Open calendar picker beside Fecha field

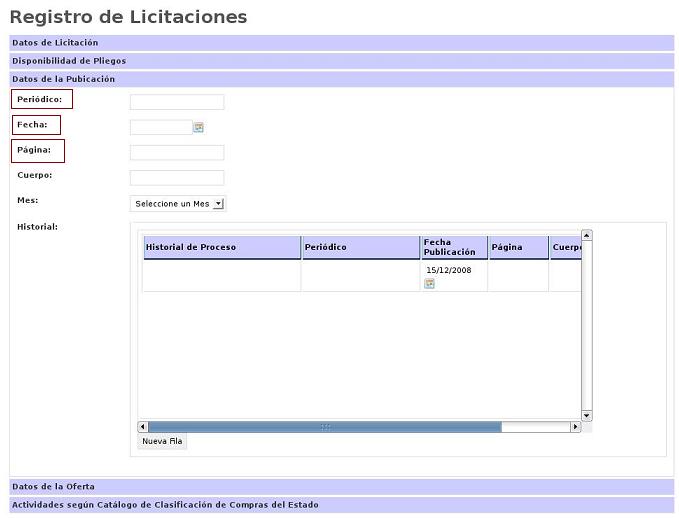199,127
